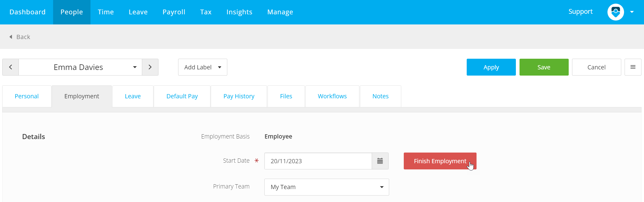This screenshot has height=202, width=644.
Task: View the Pay History tab
Action: click(239, 96)
